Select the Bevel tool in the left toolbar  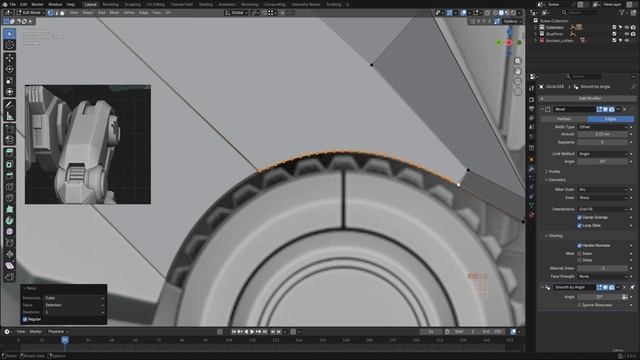[9, 176]
